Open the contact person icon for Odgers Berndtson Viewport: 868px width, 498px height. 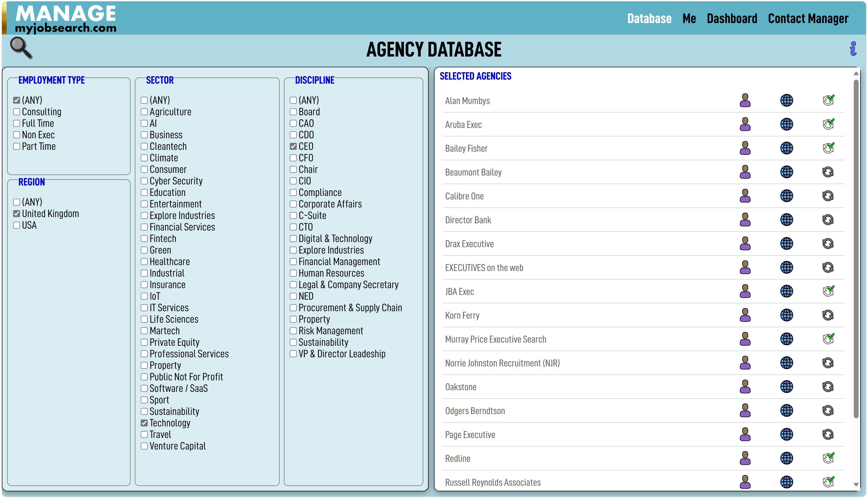click(x=745, y=411)
